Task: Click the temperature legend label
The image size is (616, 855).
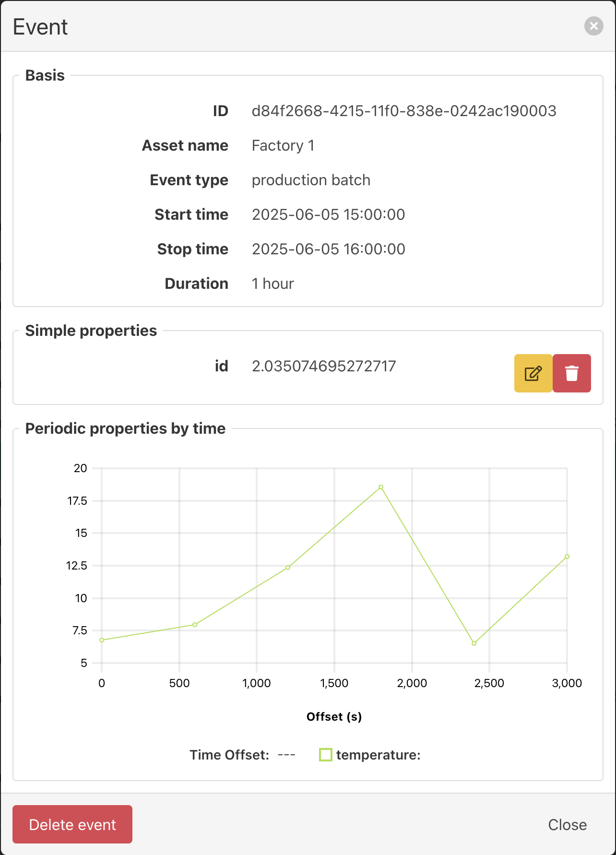Action: [x=378, y=755]
